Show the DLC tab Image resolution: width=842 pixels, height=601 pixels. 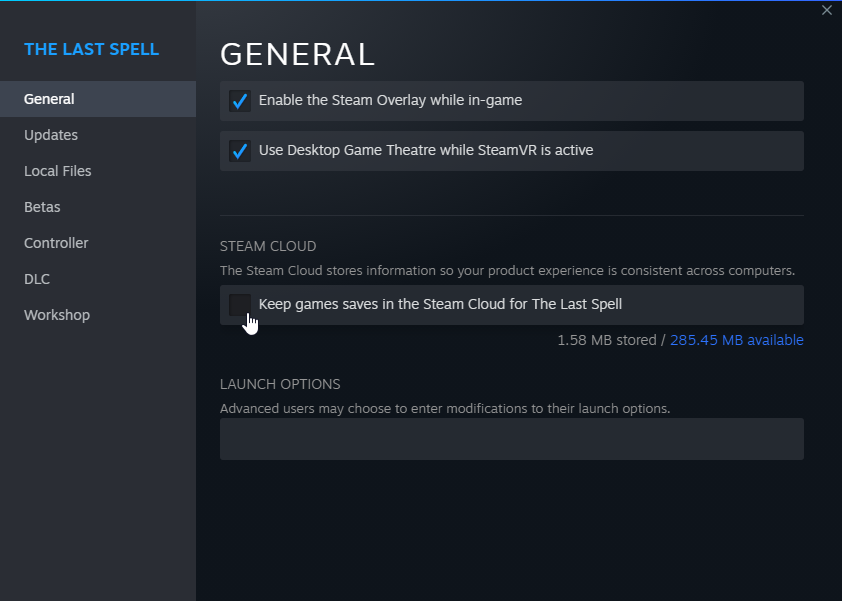pos(37,279)
